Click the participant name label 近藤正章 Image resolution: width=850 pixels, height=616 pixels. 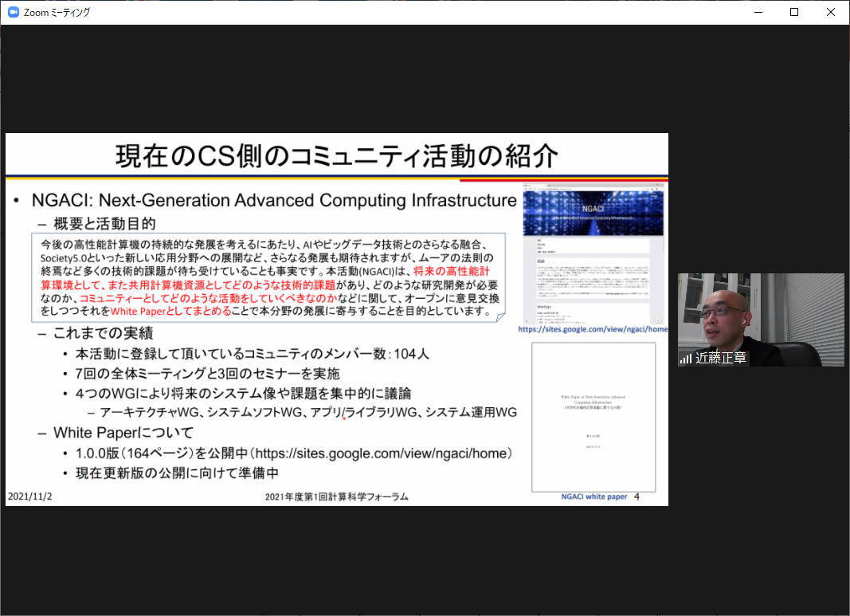pyautogui.click(x=721, y=359)
